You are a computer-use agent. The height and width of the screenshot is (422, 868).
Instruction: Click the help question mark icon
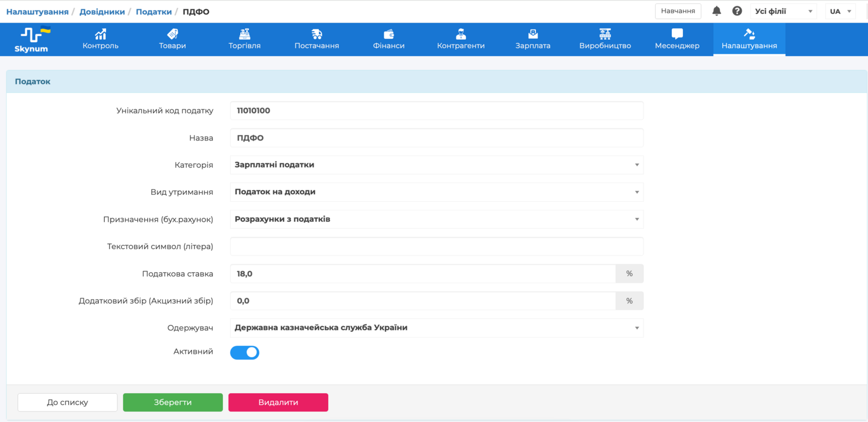(737, 11)
